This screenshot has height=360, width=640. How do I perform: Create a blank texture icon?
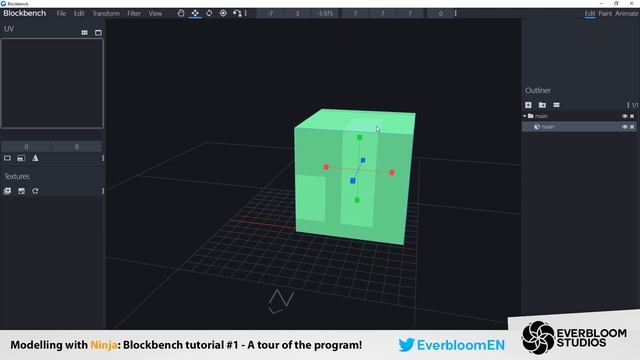pyautogui.click(x=21, y=191)
